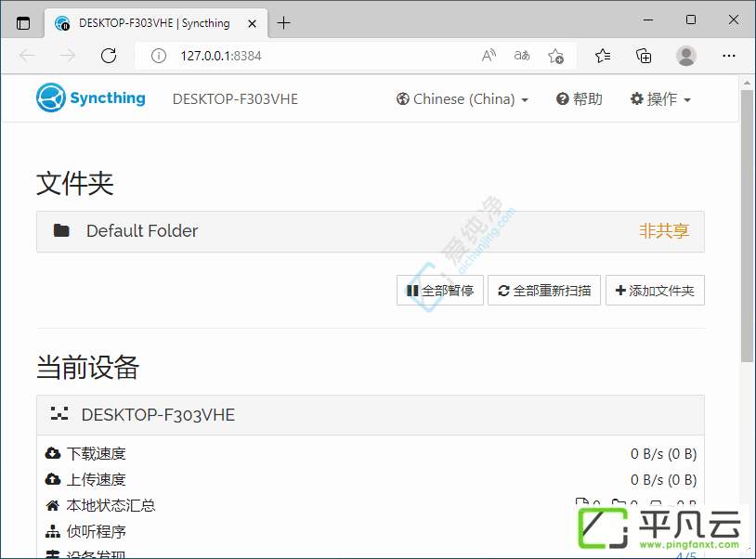
Task: Open the Favorites list icon
Action: point(603,56)
